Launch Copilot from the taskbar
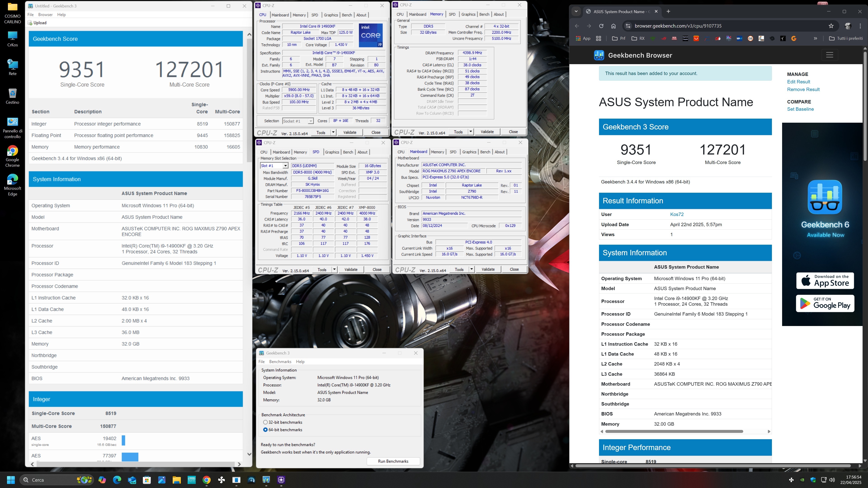868x488 pixels. pos(102,480)
